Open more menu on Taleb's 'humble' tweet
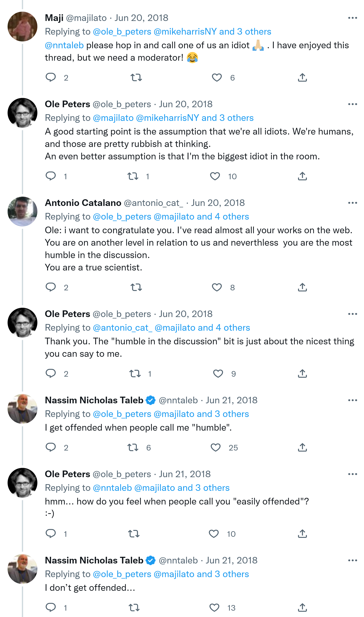 click(x=352, y=400)
